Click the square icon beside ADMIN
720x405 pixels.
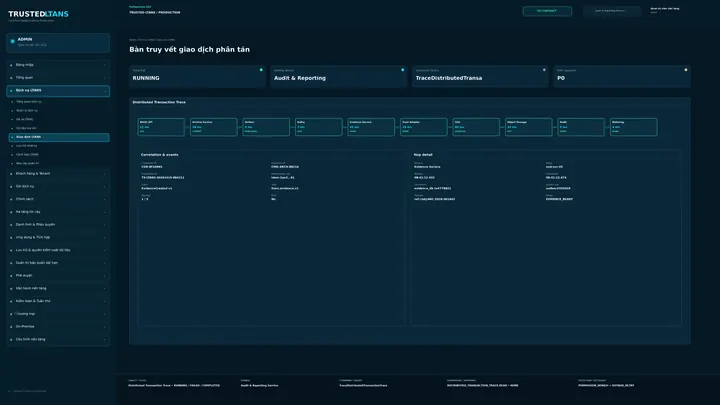(13, 41)
